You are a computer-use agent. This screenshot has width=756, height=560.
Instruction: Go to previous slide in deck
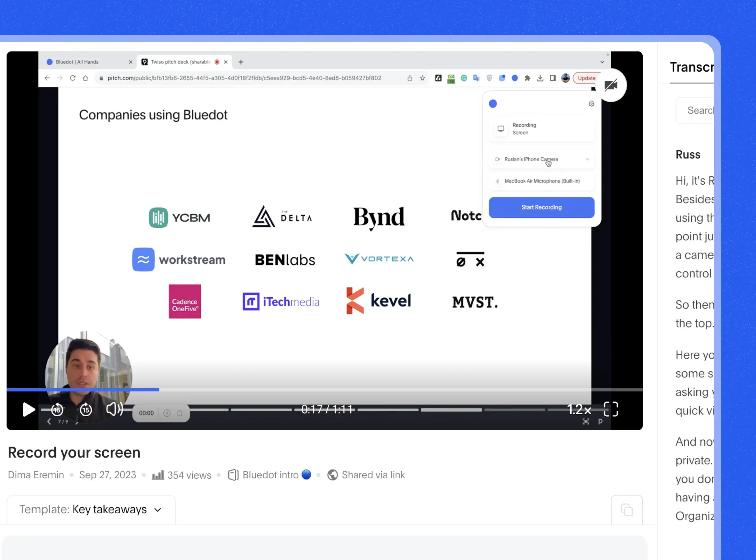click(x=49, y=421)
